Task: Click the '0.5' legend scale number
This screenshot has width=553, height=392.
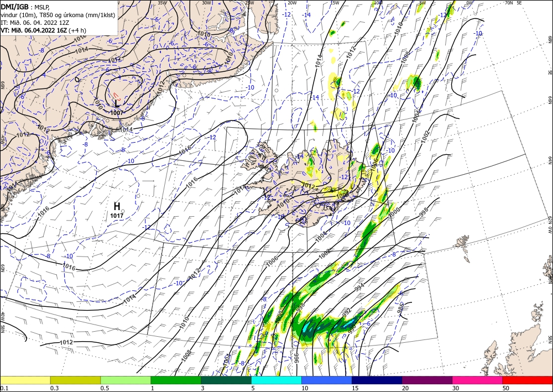Action: (105, 388)
